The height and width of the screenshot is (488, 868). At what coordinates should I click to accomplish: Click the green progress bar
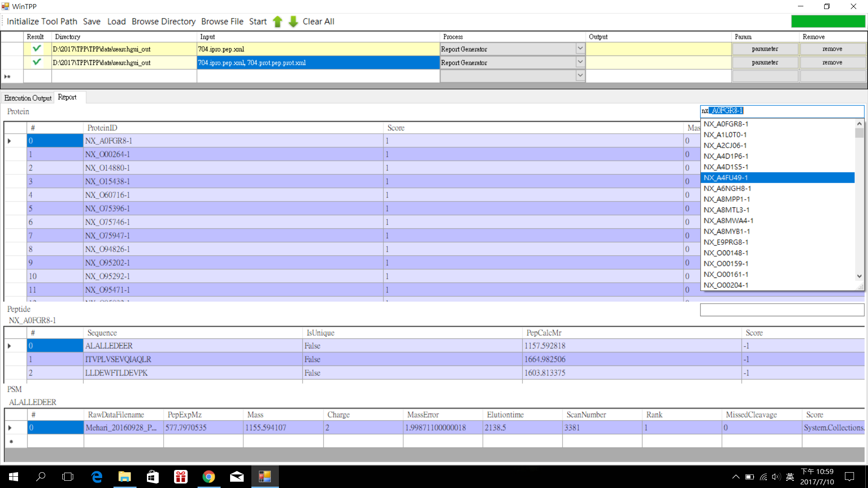tap(828, 21)
